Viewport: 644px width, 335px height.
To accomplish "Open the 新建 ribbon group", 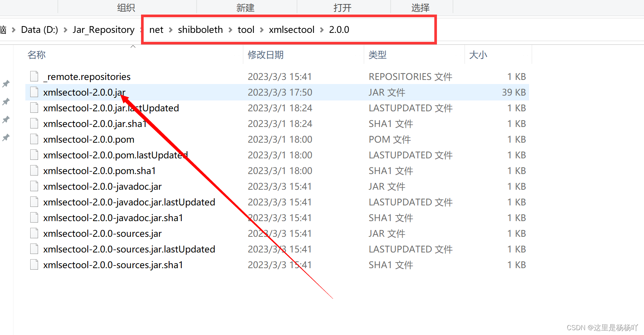I will pyautogui.click(x=245, y=8).
